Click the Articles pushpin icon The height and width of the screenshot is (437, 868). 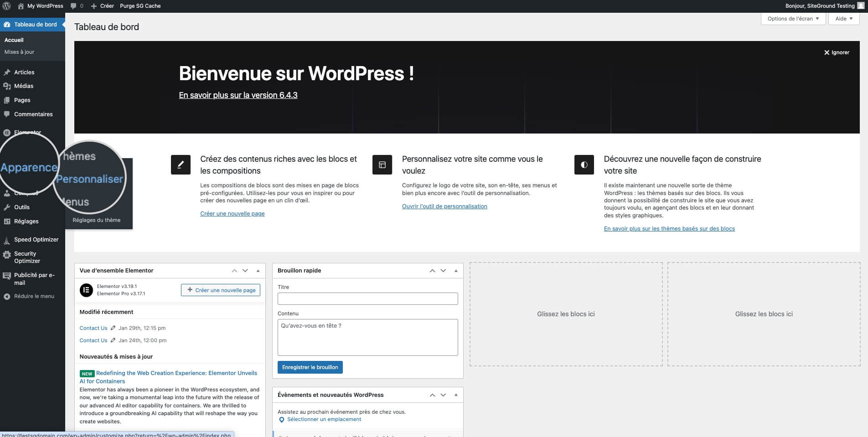tap(7, 72)
